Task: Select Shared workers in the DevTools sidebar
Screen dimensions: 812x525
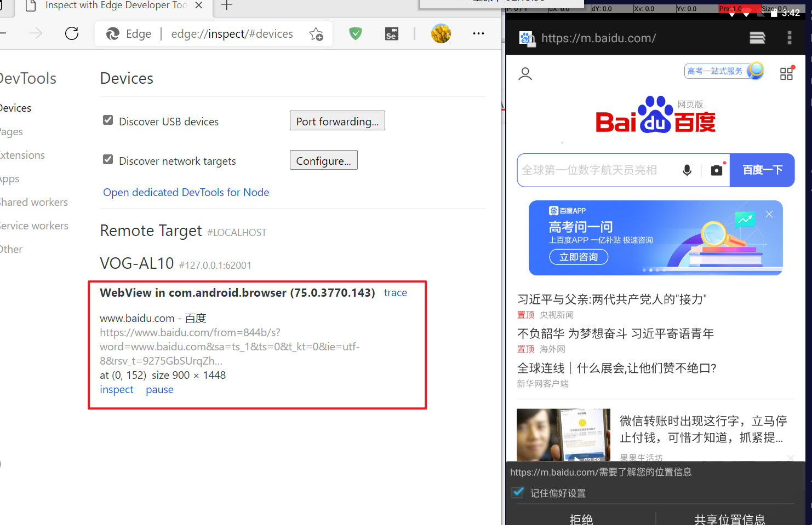Action: pyautogui.click(x=34, y=202)
